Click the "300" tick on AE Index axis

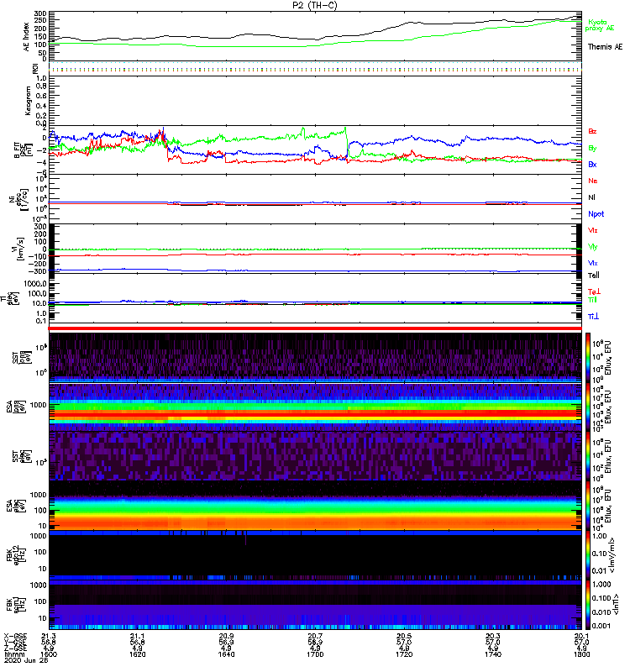pyautogui.click(x=40, y=14)
